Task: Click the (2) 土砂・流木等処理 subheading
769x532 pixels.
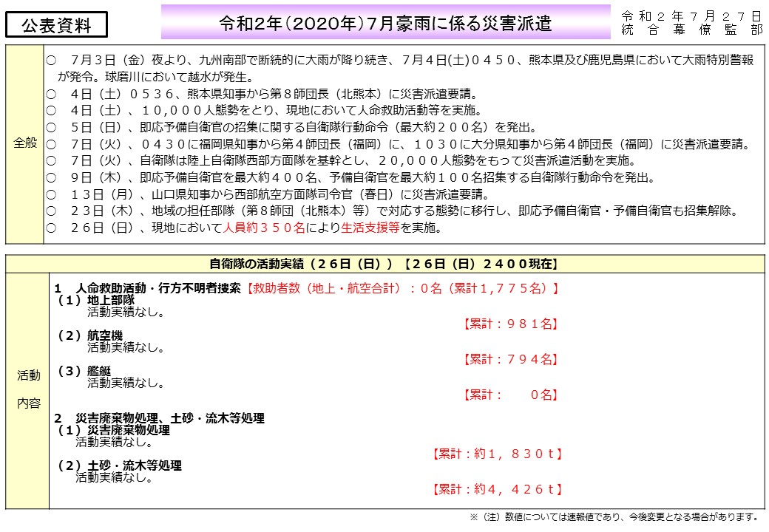Action: click(120, 465)
